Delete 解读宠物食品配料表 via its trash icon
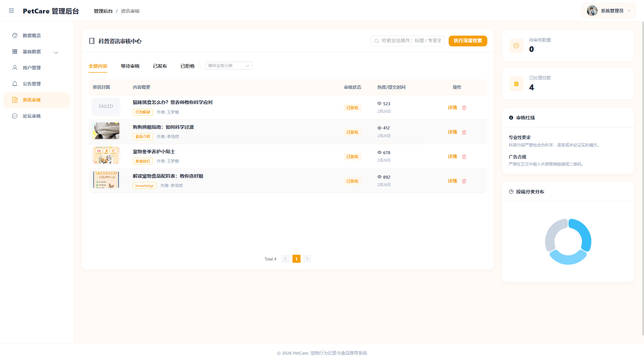This screenshot has width=644, height=362. pos(464,181)
